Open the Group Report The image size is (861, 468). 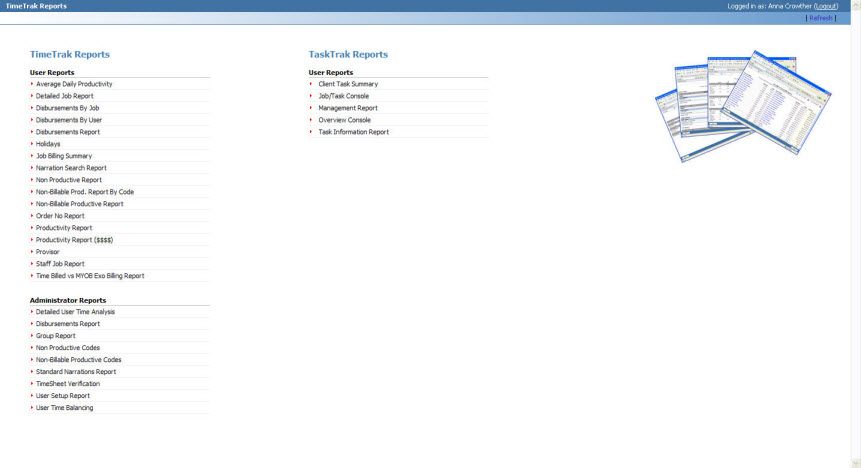pos(55,336)
